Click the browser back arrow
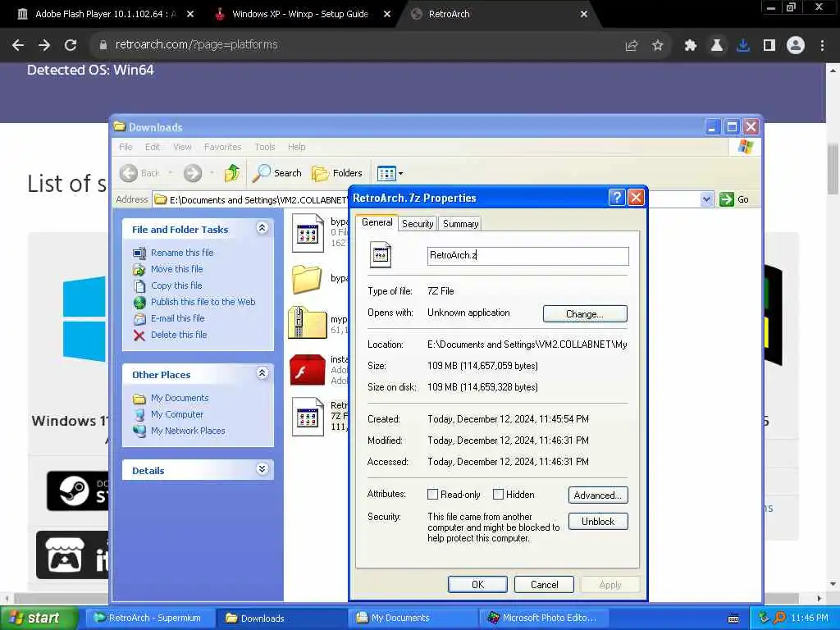This screenshot has height=630, width=840. point(18,45)
